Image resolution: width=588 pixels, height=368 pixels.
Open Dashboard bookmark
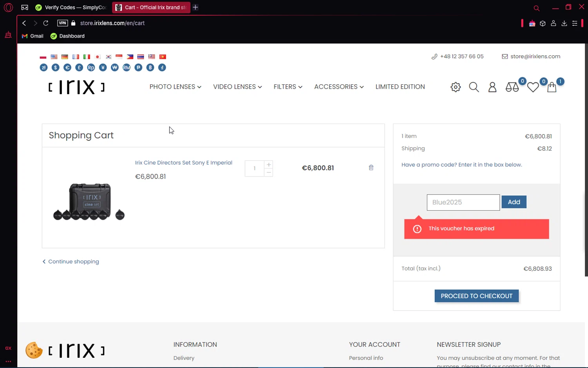point(67,36)
